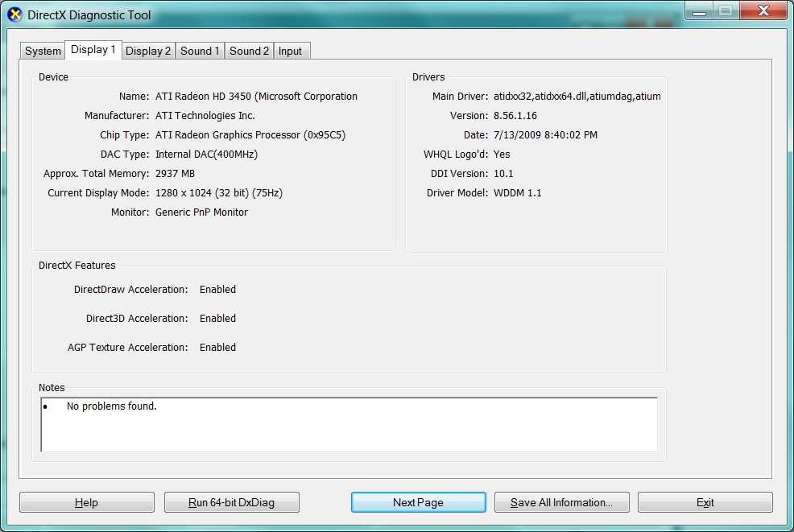The width and height of the screenshot is (794, 532).
Task: Click total memory value '2937 MB'
Action: pos(176,173)
